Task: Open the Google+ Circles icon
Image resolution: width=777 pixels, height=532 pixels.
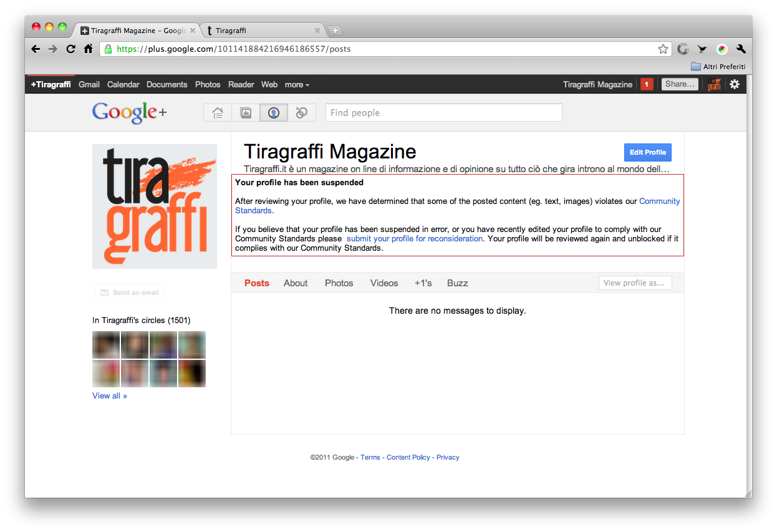Action: coord(302,113)
